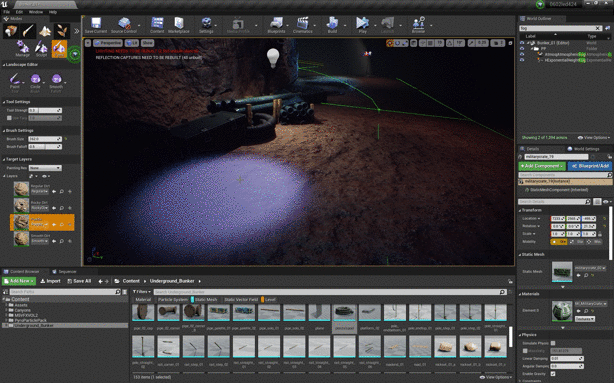Toggle Simulate Physics checkbox
Image resolution: width=614 pixels, height=383 pixels.
pos(553,343)
